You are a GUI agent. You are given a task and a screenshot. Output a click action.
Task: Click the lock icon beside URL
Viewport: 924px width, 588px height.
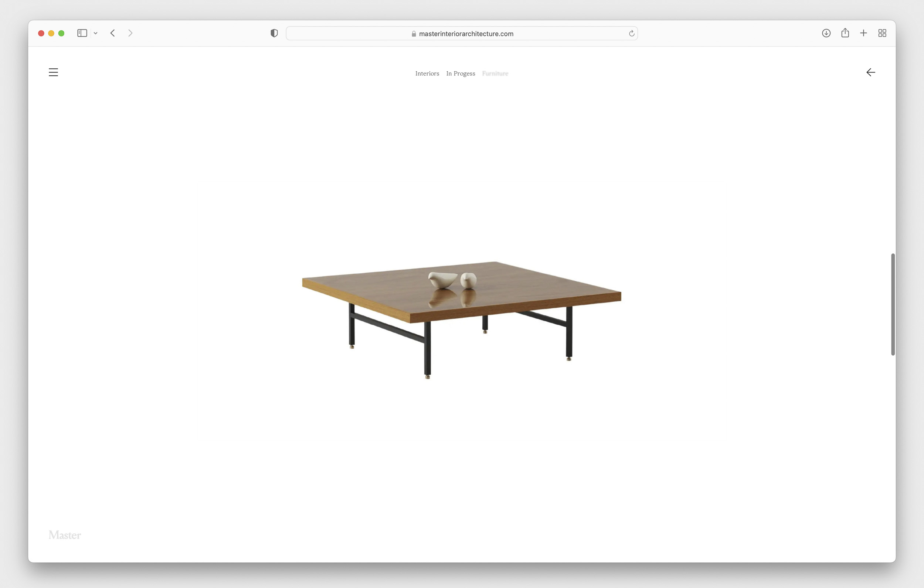pos(414,34)
